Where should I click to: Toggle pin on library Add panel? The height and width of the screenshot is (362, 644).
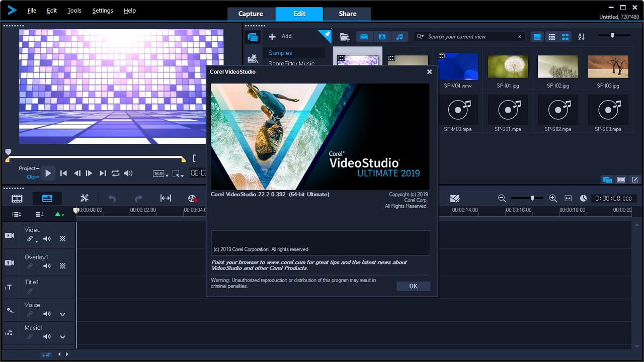[326, 35]
